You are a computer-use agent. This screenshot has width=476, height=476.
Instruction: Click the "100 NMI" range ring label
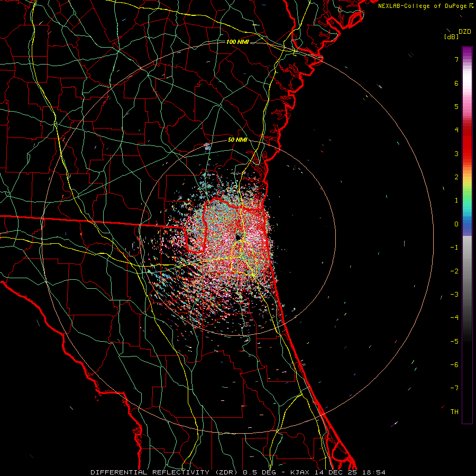pos(237,42)
